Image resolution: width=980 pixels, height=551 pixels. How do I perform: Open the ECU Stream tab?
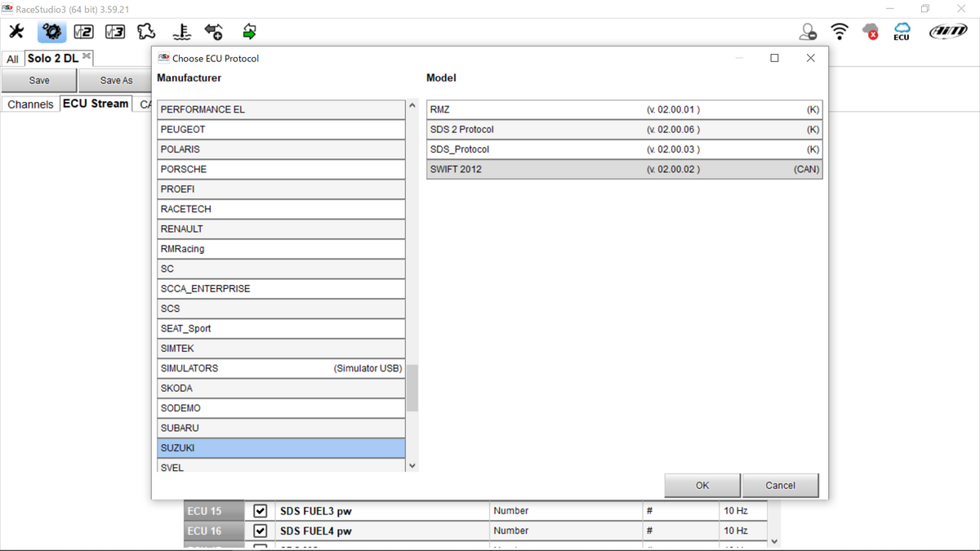tap(96, 104)
